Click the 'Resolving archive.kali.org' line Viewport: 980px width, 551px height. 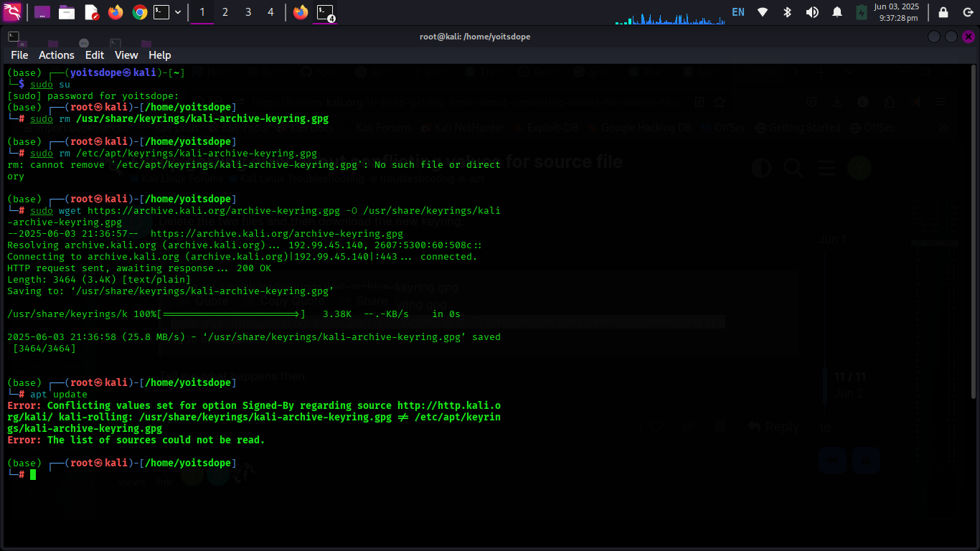tap(245, 245)
